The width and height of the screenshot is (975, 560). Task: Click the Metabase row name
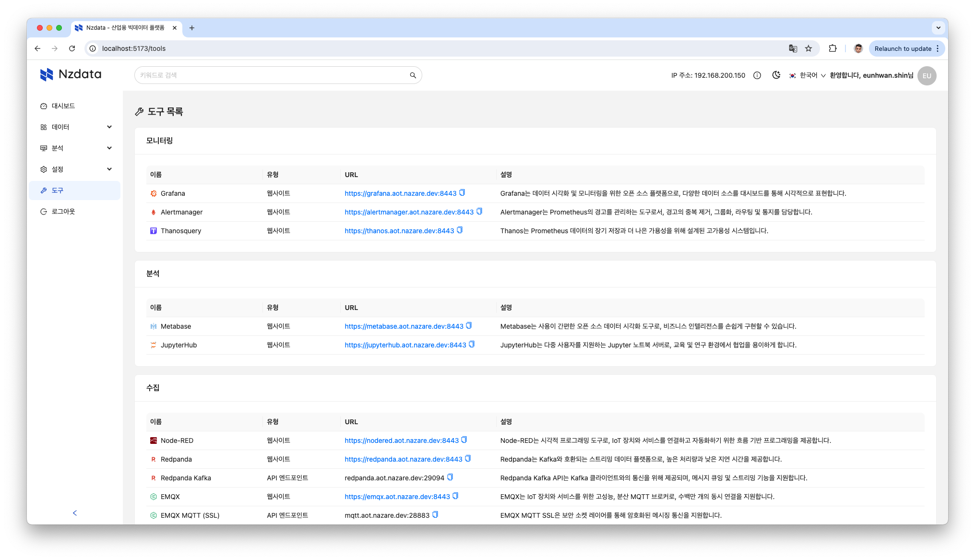coord(176,326)
